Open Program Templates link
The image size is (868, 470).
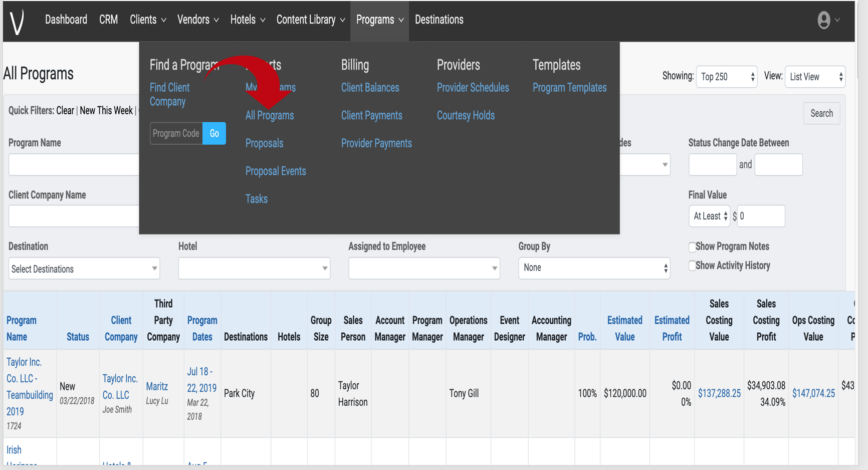569,88
